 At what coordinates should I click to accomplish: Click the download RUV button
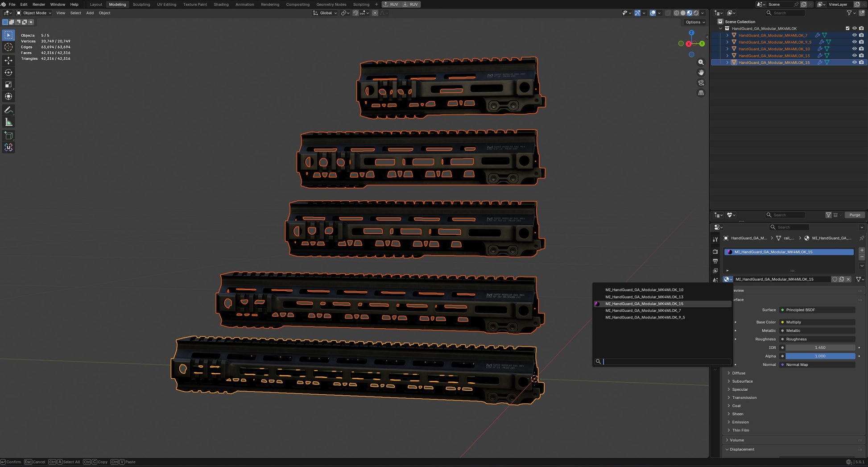(x=411, y=4)
